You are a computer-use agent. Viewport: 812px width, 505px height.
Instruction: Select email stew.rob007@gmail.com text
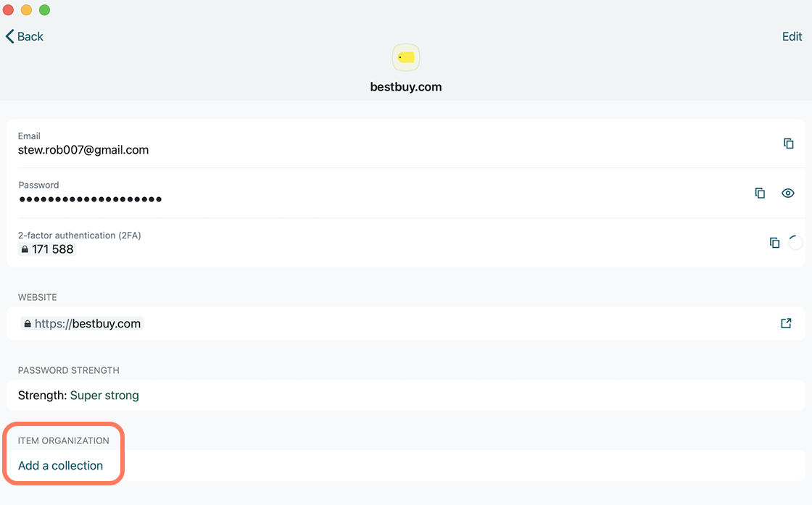click(x=83, y=149)
